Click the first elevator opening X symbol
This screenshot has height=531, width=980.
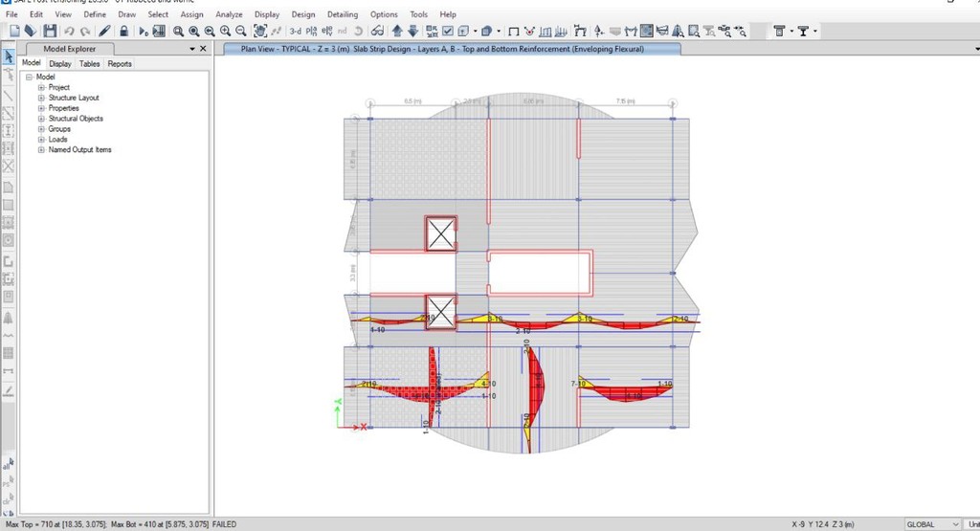click(440, 234)
